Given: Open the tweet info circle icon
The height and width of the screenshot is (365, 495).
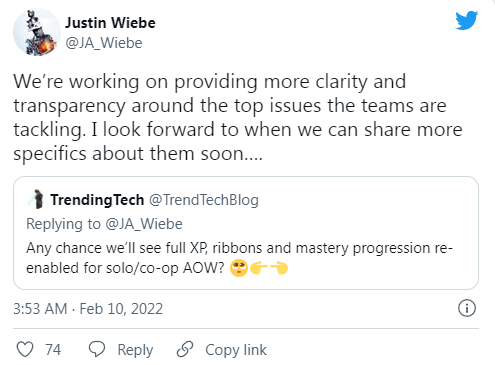Looking at the screenshot, I should pos(467,308).
